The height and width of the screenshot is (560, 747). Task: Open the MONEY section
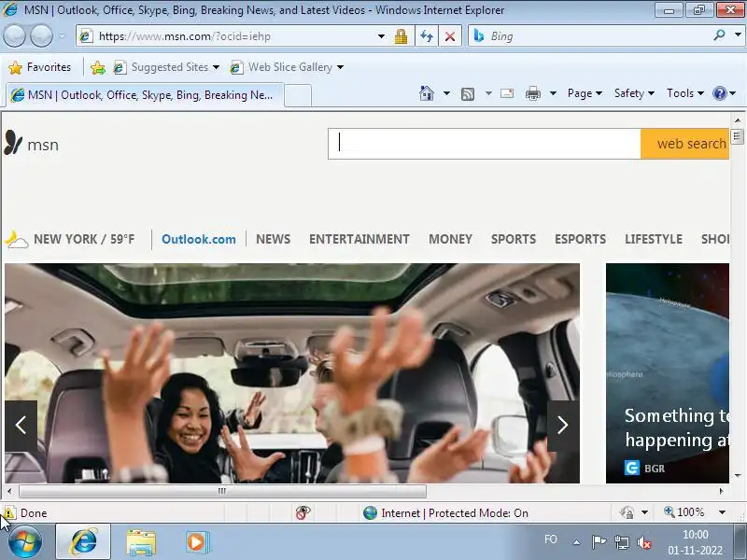pyautogui.click(x=451, y=239)
